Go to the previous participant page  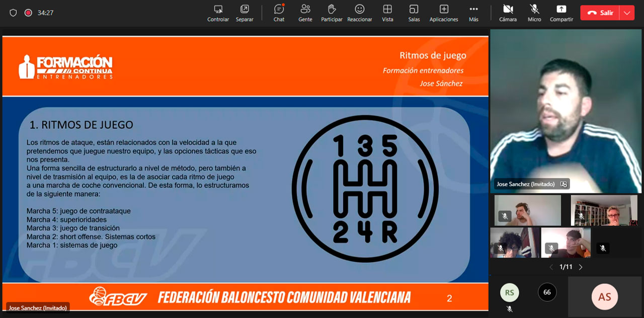pos(551,267)
